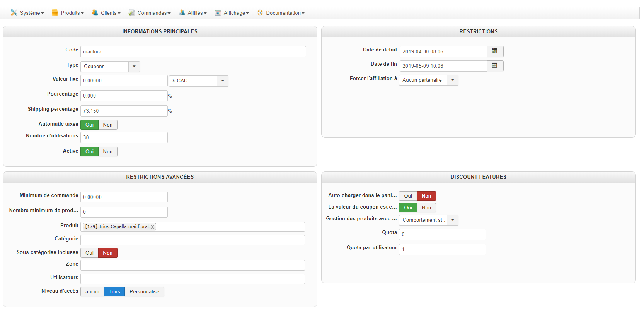644x317 pixels.
Task: Click the Minimum de commande input field
Action: 124,197
